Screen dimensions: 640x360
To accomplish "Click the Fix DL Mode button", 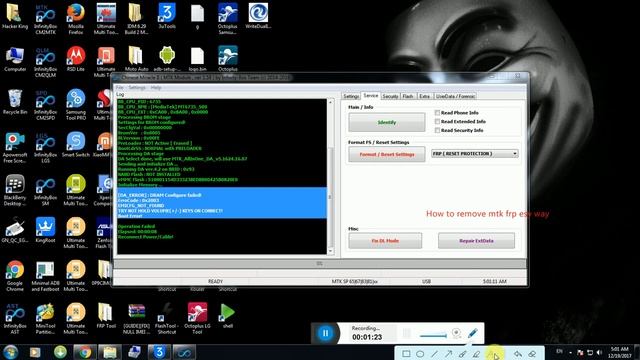I will [385, 241].
